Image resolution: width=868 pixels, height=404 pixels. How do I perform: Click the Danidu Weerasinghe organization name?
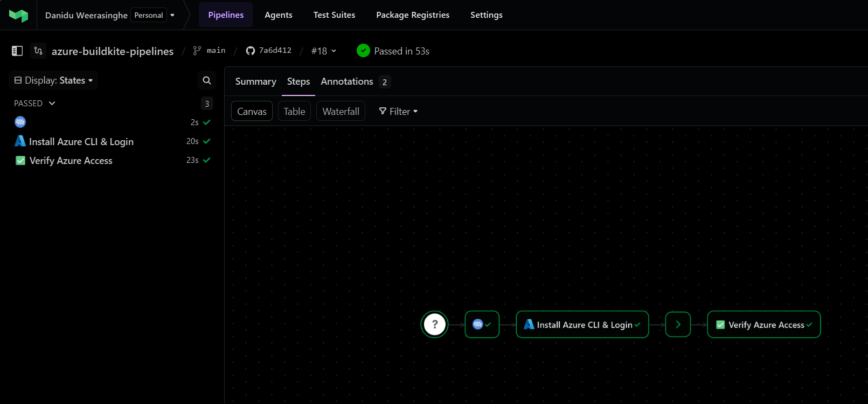86,15
